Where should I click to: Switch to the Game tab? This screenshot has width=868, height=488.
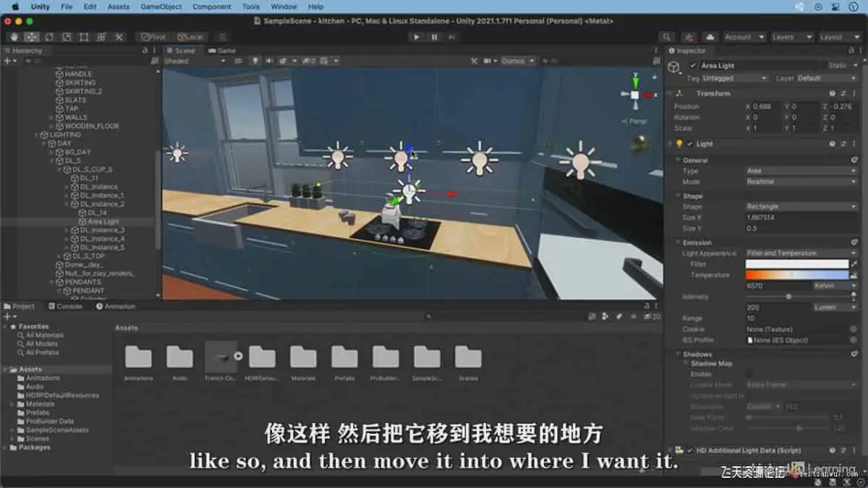click(222, 51)
